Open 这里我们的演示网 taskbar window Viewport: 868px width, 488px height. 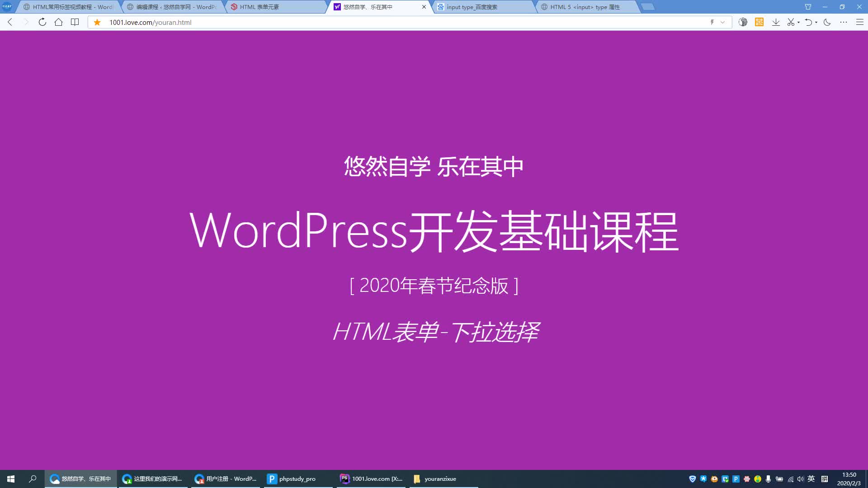[153, 479]
